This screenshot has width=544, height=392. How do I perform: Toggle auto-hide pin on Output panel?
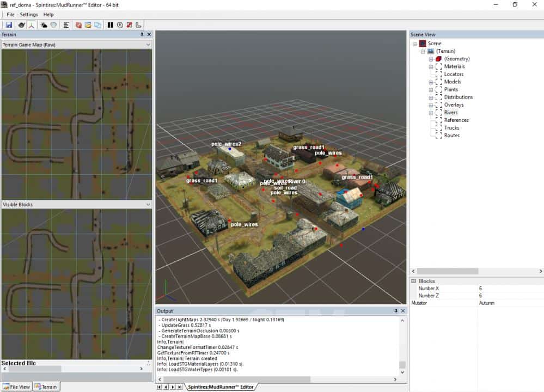pos(396,311)
